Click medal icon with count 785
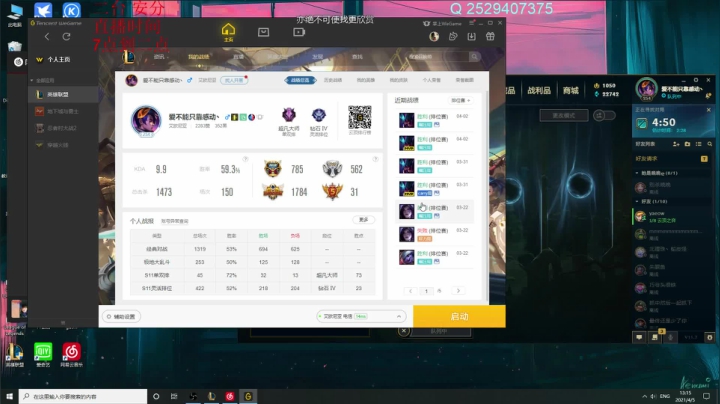 (273, 169)
